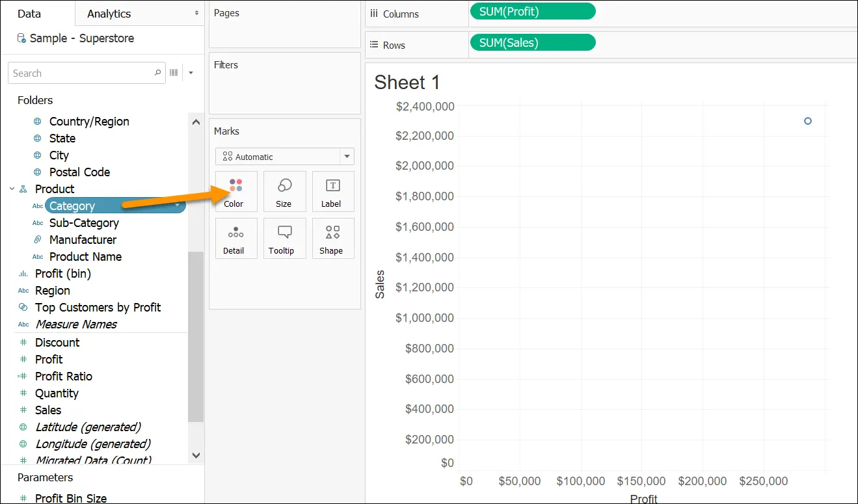Click the Sample - Superstore data source icon
Viewport: 858px width, 504px height.
tap(21, 38)
